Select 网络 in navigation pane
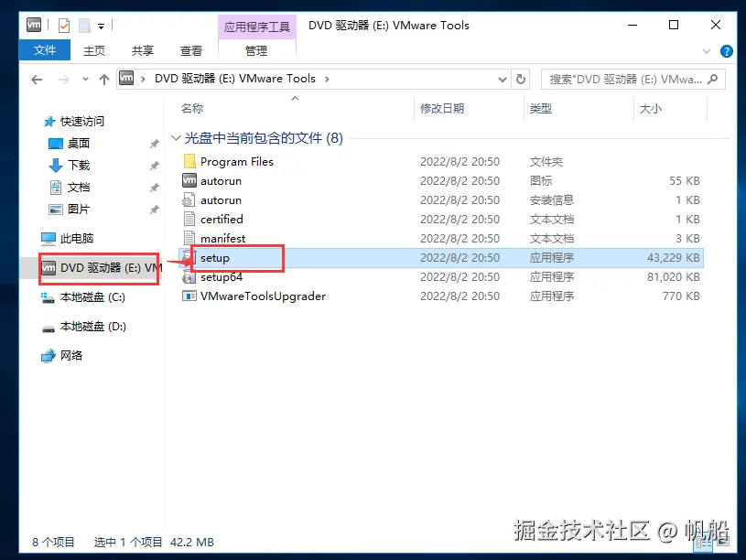746x560 pixels. click(70, 355)
